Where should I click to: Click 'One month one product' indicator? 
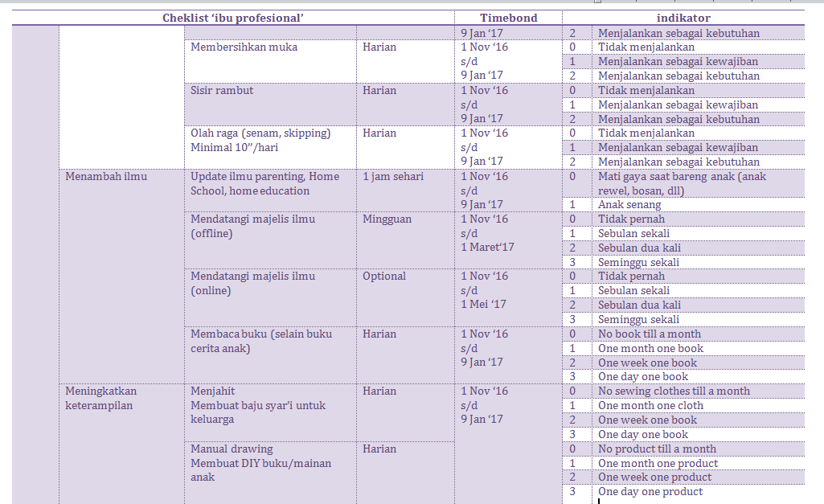click(x=658, y=464)
